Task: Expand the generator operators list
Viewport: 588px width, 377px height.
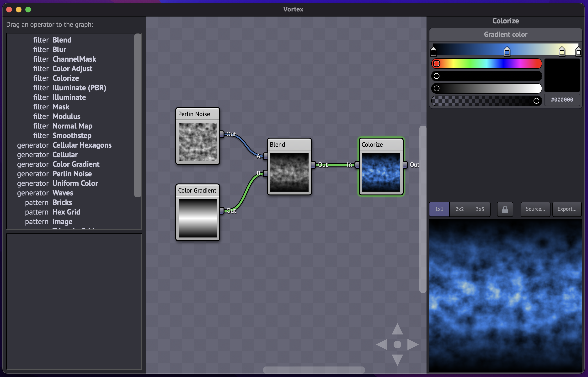Action: pyautogui.click(x=32, y=145)
